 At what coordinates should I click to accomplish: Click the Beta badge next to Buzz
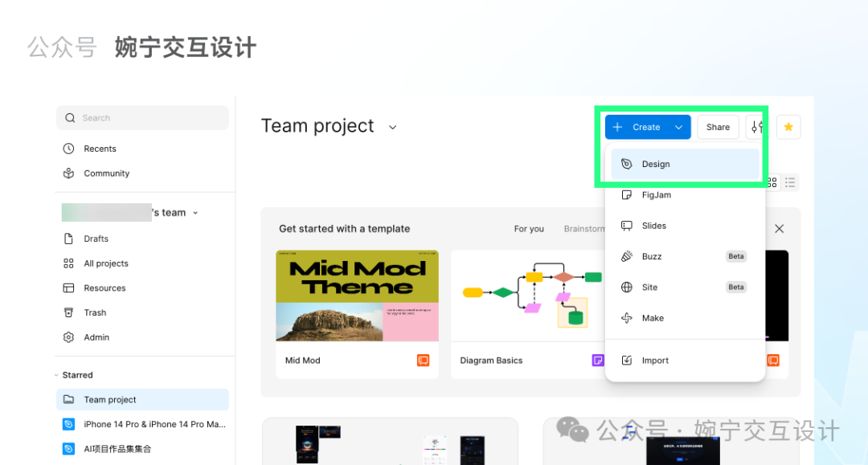click(x=735, y=256)
